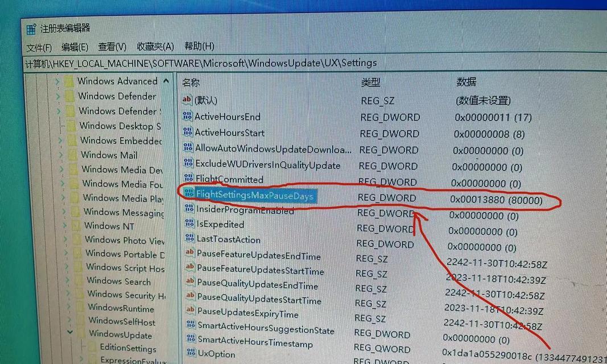Sort values by the 数据 column header

[466, 82]
